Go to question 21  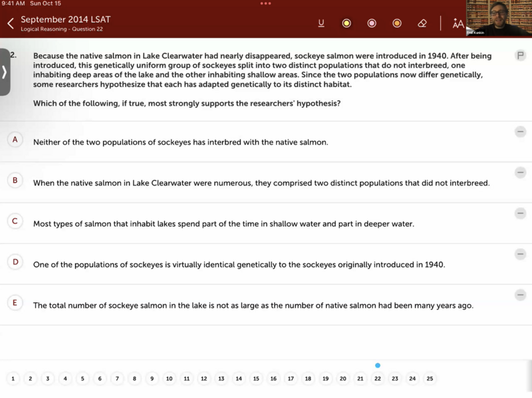coord(360,379)
